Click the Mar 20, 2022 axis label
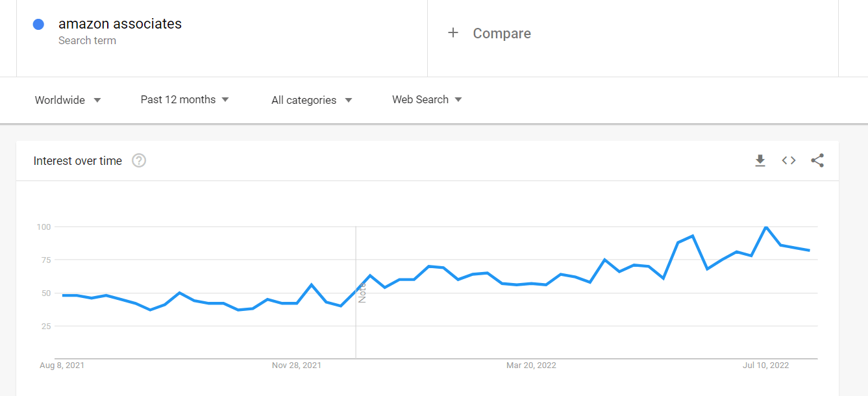The width and height of the screenshot is (868, 396). click(531, 365)
